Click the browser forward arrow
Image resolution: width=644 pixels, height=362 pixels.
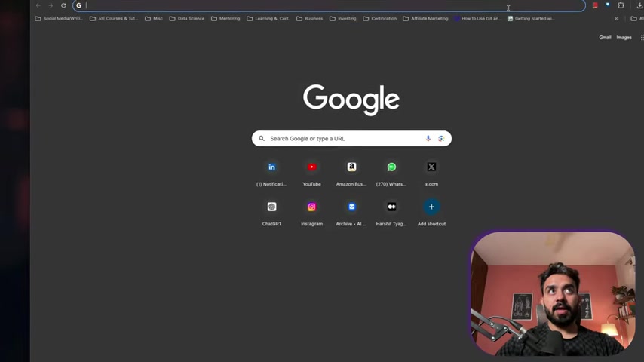coord(51,5)
